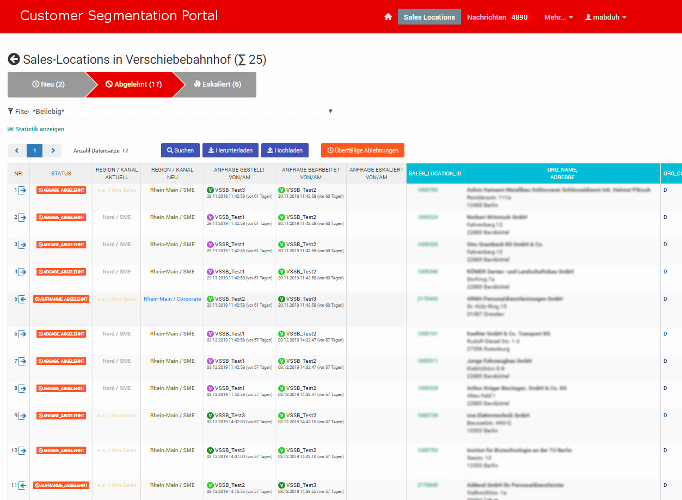This screenshot has width=682, height=500.
Task: Go to previous page with left chevron
Action: pos(17,150)
